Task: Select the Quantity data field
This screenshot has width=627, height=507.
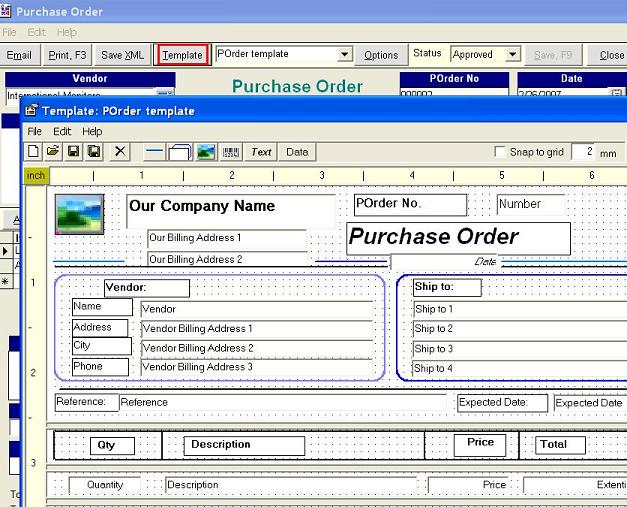Action: pos(105,485)
